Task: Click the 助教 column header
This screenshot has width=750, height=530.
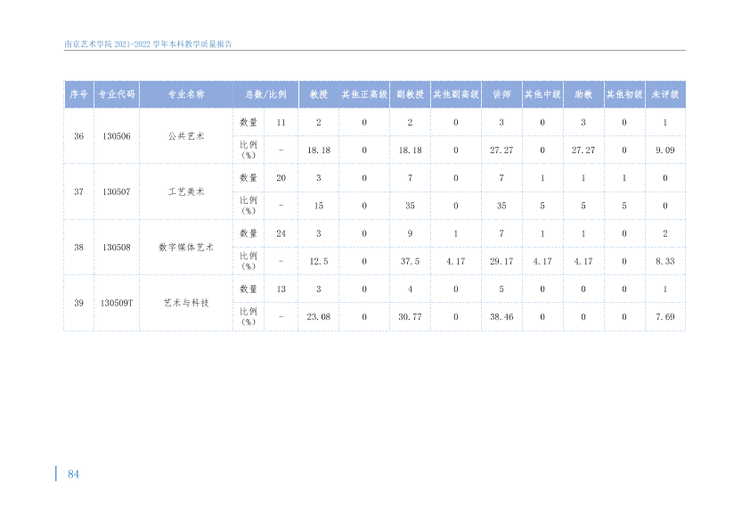Action: click(x=583, y=94)
